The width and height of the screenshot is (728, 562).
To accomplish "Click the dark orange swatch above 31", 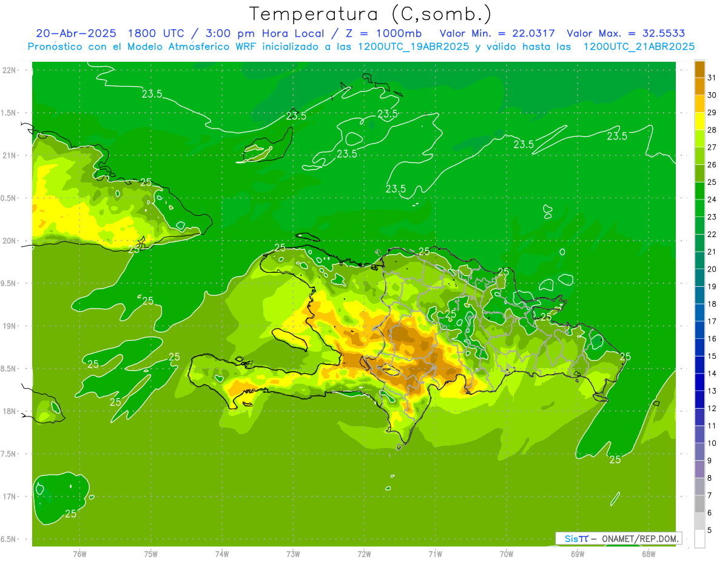I will [x=699, y=69].
